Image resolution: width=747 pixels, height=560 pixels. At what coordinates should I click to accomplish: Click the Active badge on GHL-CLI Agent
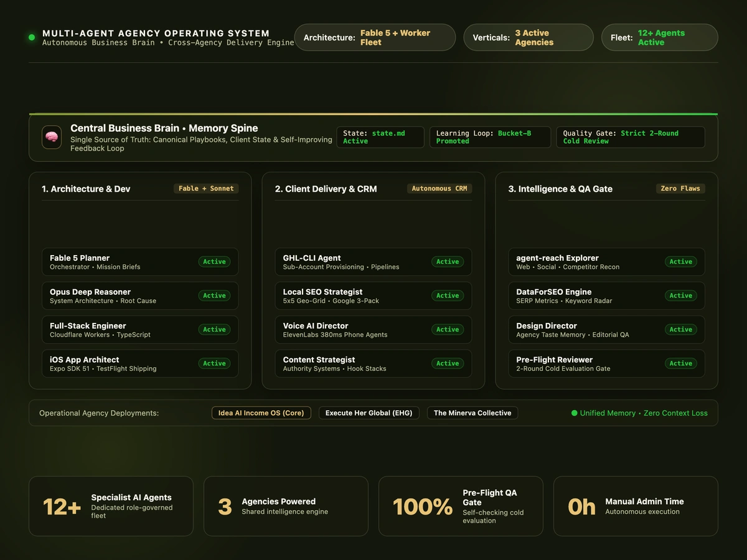coord(448,262)
